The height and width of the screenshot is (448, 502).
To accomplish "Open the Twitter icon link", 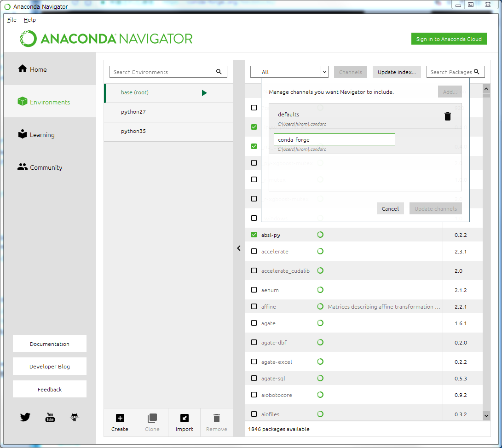I will pyautogui.click(x=25, y=417).
